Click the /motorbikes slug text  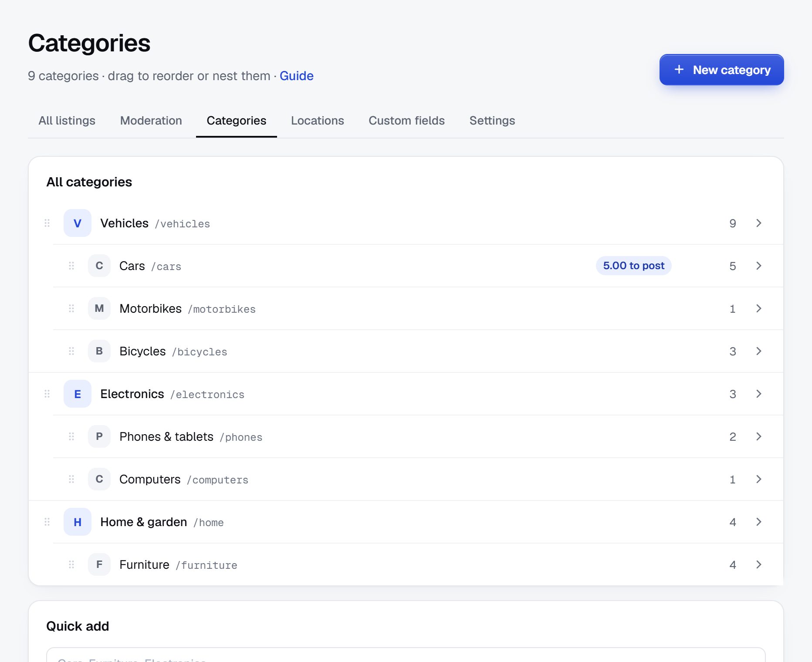(x=222, y=309)
